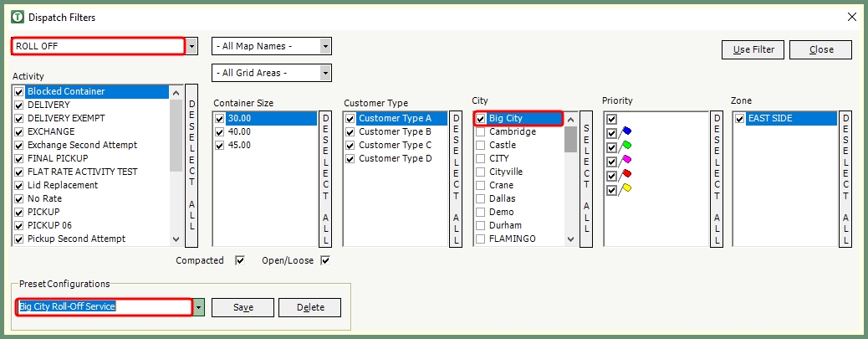Screen dimensions: 868x339
Task: Click Deselect All beside Customer Type list
Action: [x=456, y=179]
